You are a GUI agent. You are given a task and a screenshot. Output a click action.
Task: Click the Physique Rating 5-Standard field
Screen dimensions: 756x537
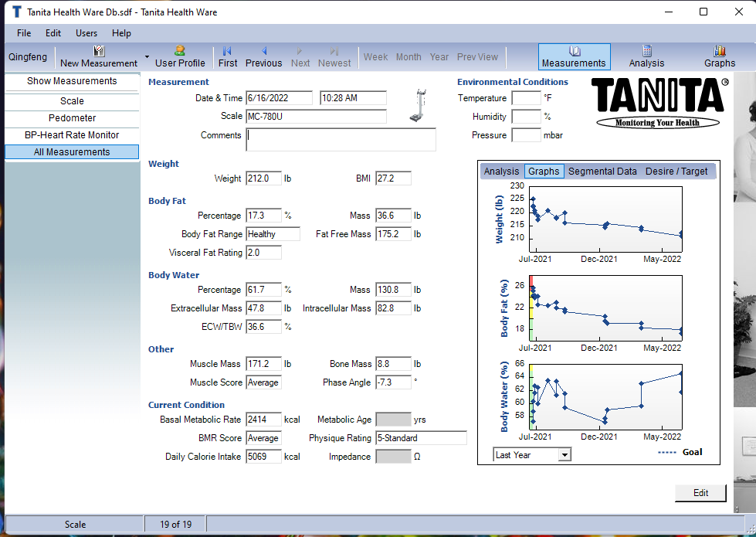click(x=422, y=438)
